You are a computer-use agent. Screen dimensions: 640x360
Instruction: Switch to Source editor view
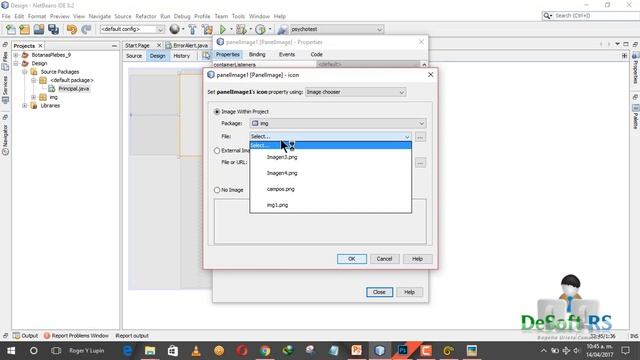[x=134, y=56]
